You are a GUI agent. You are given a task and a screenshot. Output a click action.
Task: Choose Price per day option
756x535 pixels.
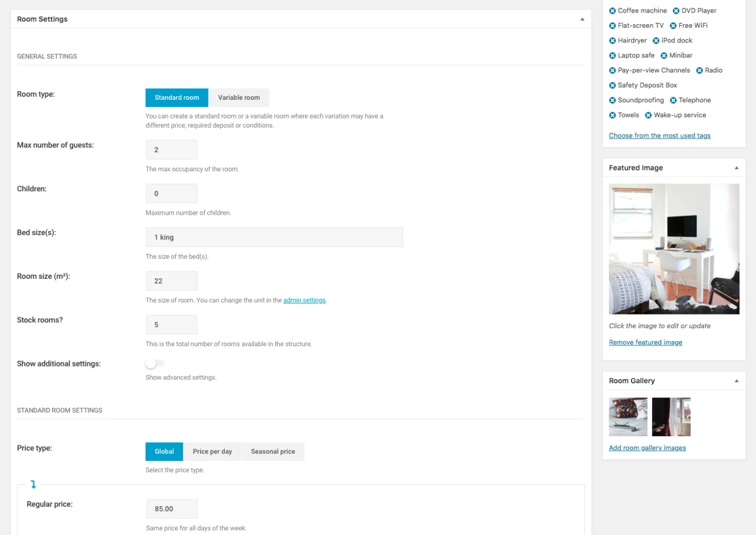[x=212, y=452]
